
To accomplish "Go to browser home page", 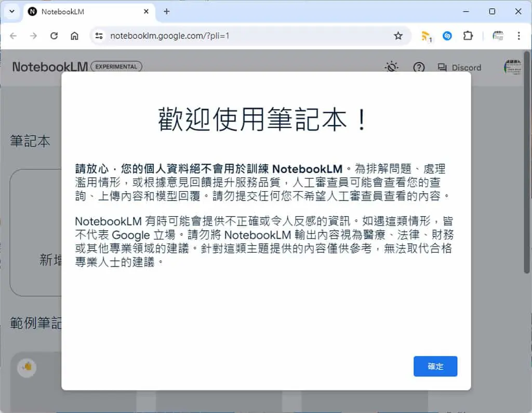I will (74, 36).
